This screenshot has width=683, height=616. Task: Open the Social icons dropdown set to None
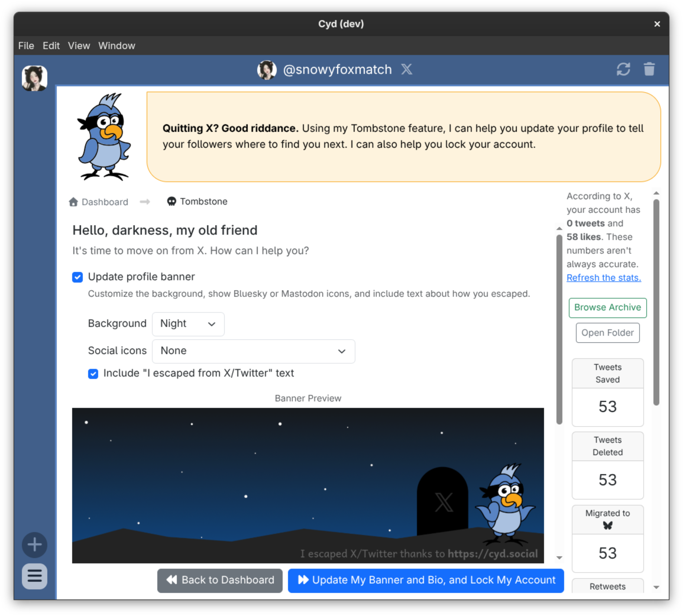[x=254, y=351]
